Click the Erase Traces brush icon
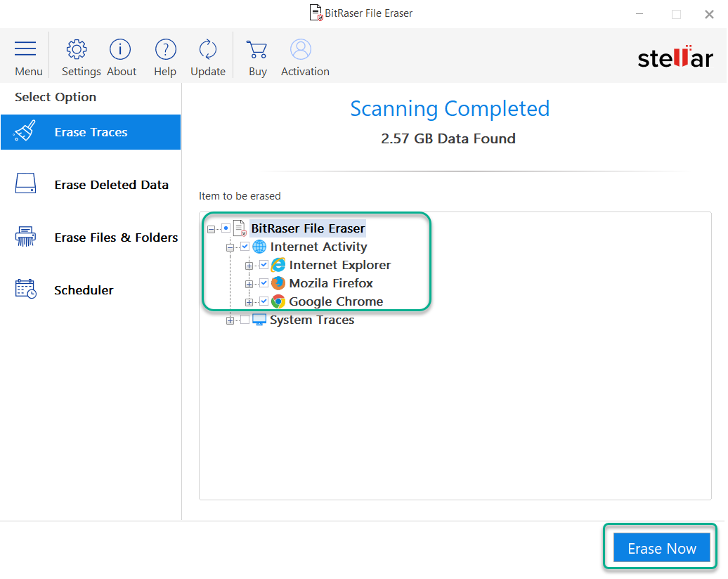 pyautogui.click(x=25, y=131)
